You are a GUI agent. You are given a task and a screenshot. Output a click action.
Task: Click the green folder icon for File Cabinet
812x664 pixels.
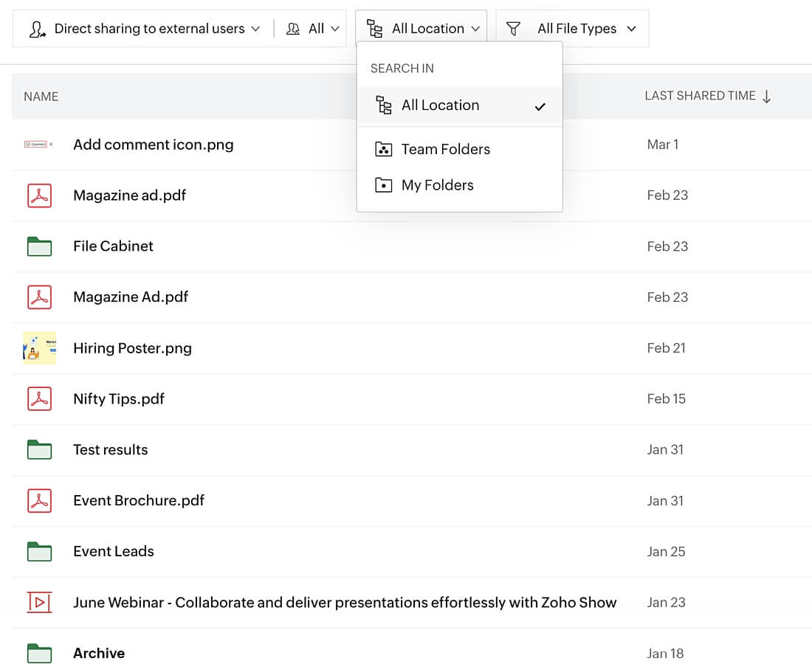tap(39, 246)
